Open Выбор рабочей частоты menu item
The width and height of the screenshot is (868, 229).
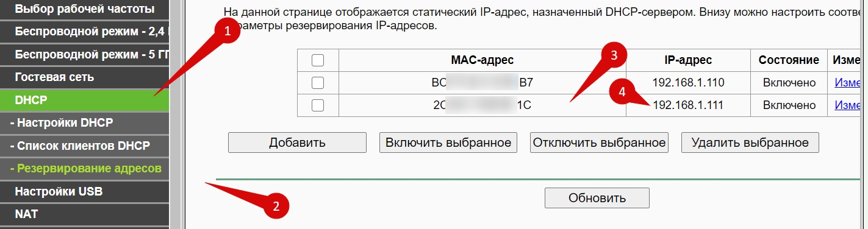coord(84,9)
